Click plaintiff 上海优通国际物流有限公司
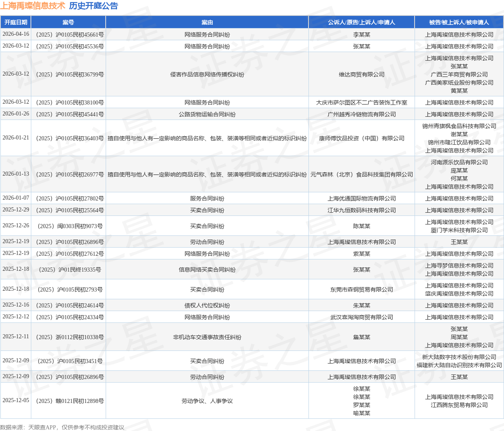The width and height of the screenshot is (504, 431). tap(362, 199)
